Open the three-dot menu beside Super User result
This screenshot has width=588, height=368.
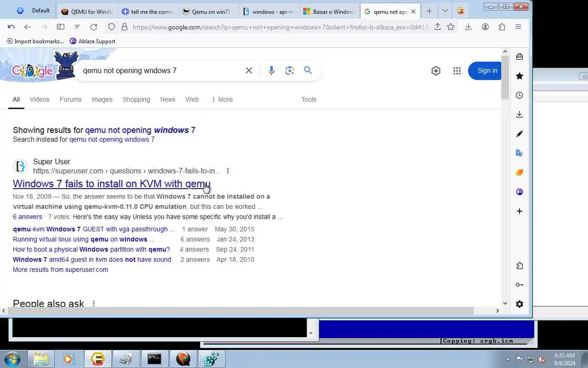click(x=227, y=171)
